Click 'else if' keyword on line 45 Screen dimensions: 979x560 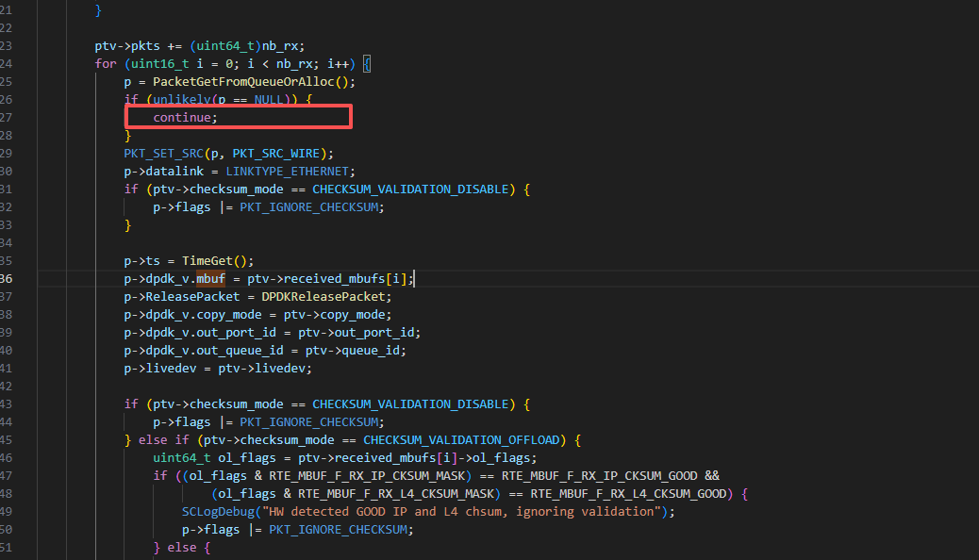(x=163, y=440)
